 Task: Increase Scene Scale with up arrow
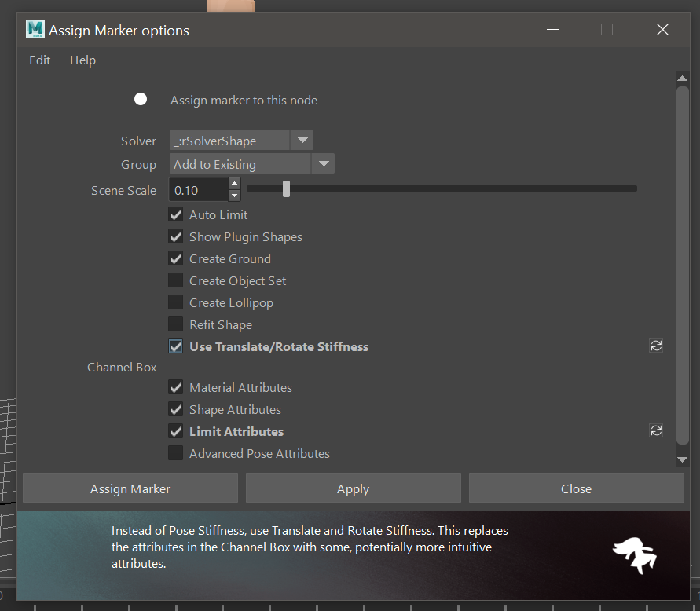pyautogui.click(x=234, y=184)
